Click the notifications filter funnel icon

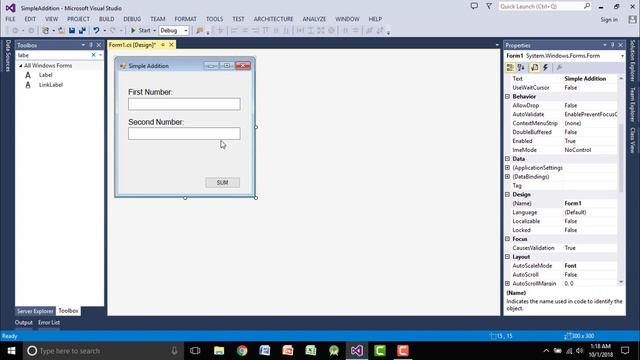tap(489, 6)
